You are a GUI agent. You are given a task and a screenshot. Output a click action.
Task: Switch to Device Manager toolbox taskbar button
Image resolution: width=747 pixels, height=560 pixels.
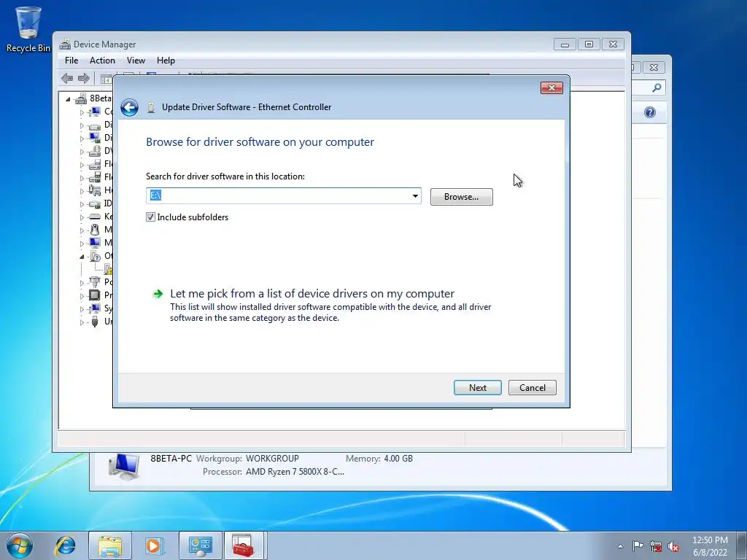click(244, 545)
